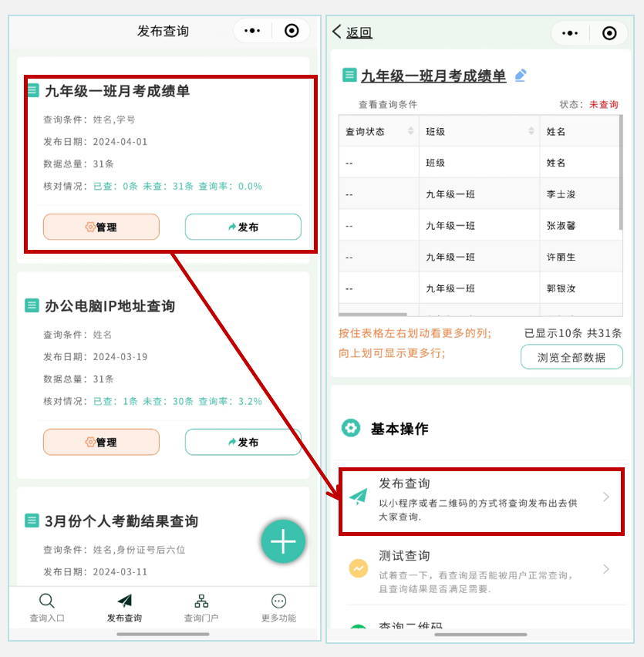
Task: Open the three-dots menu in the 发布查询 header
Action: (252, 31)
